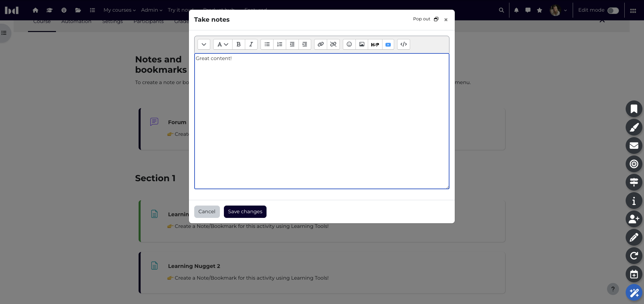Screen dimensions: 644x304
Task: Expand the My courses menu
Action: click(x=120, y=10)
